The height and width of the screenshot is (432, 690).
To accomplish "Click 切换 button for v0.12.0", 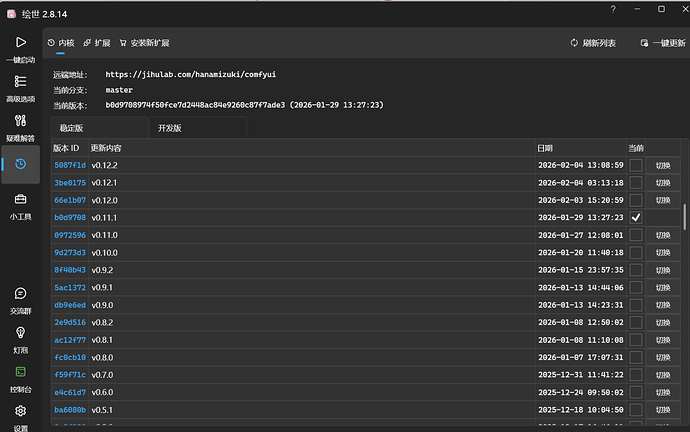I will pos(663,200).
